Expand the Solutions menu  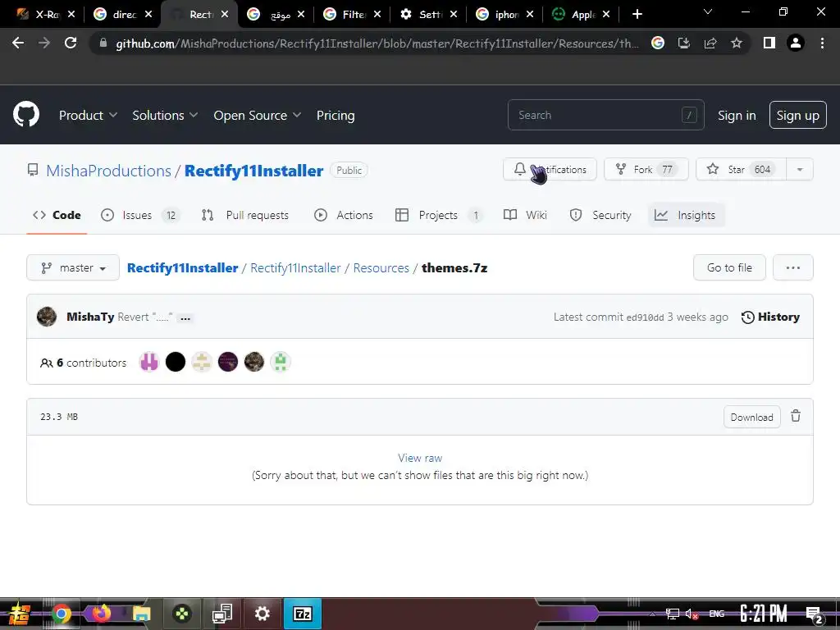tap(165, 115)
